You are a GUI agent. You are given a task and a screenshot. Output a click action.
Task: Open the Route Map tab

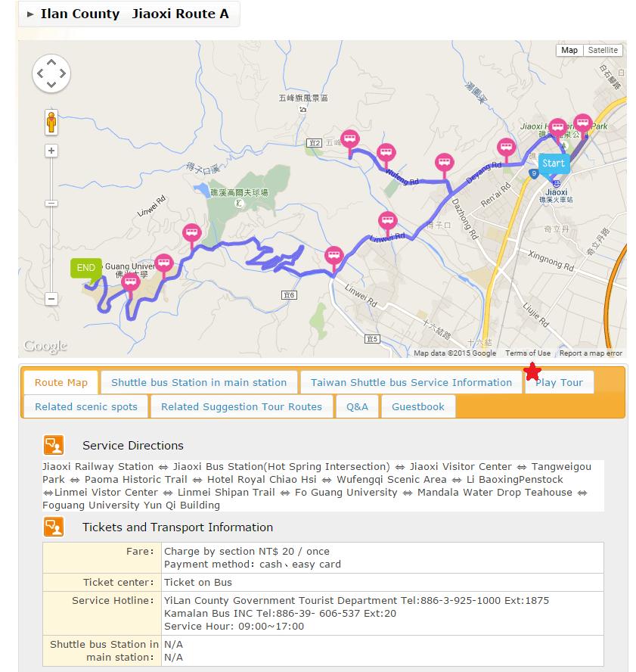pyautogui.click(x=60, y=382)
